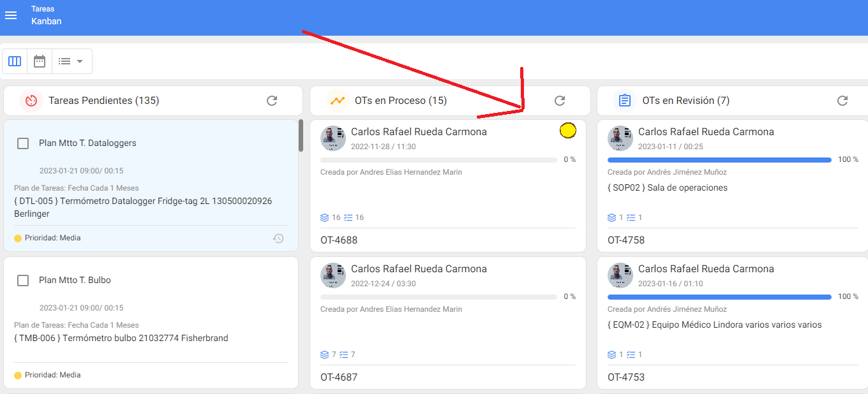Click history icon on Plan Mtto T. Dataloggers
Screen dimensions: 868x394
pos(278,238)
